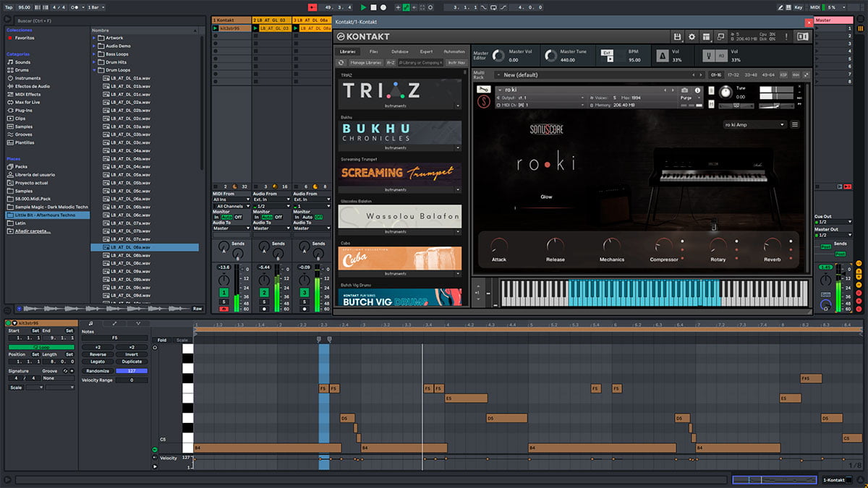Launch the LB_AT_GL_03 clip
This screenshot has height=488, width=868.
[256, 28]
